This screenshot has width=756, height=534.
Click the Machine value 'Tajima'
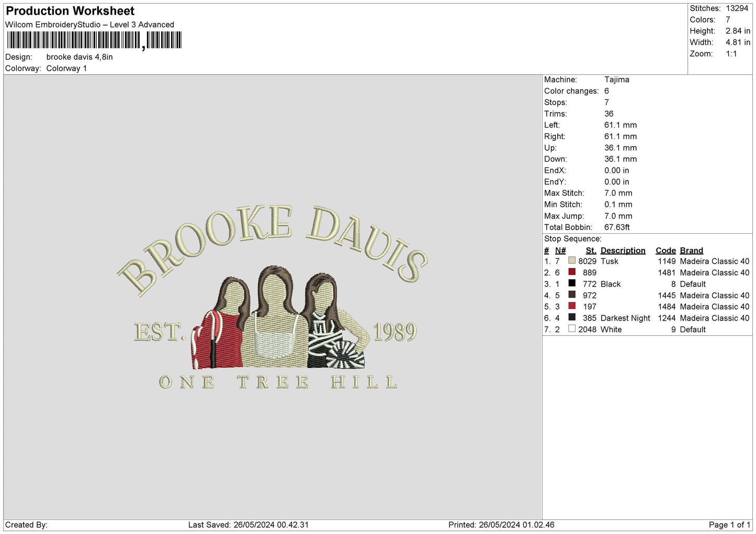(x=617, y=79)
